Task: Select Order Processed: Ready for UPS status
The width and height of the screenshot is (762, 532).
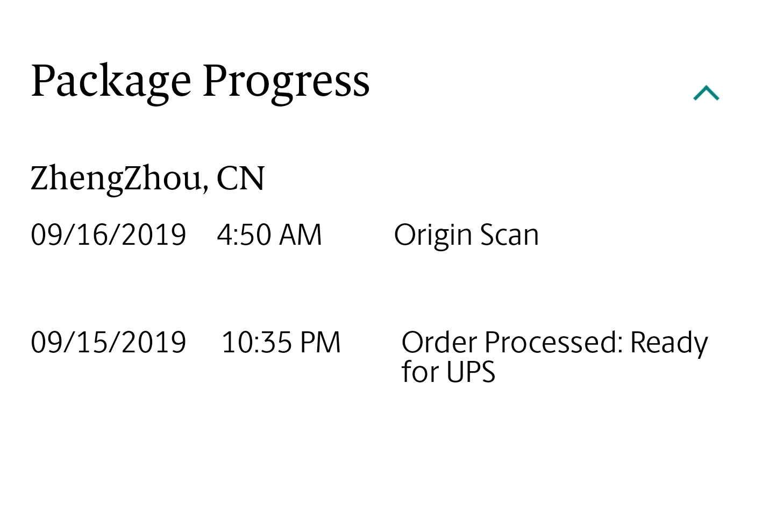Action: tap(554, 357)
